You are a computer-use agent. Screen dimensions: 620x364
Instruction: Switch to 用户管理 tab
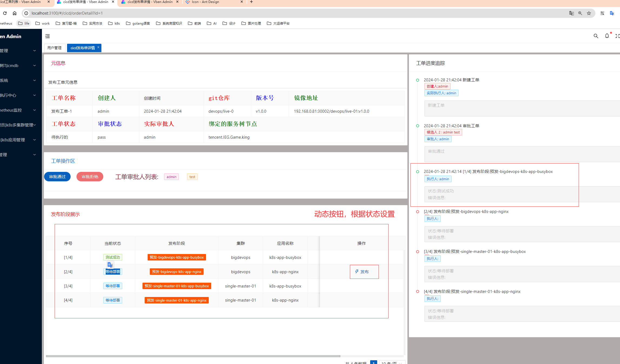pyautogui.click(x=54, y=48)
